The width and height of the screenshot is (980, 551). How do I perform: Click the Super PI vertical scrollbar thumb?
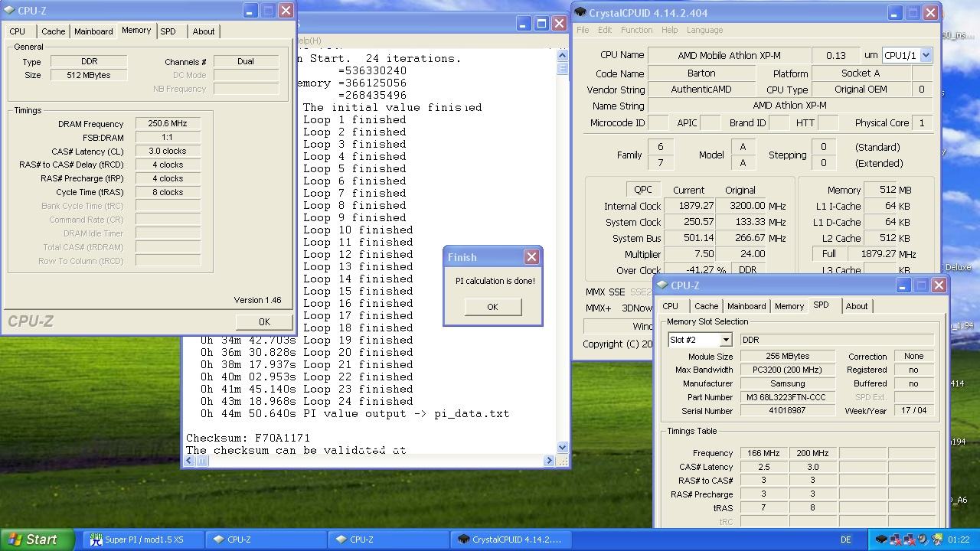pyautogui.click(x=563, y=68)
